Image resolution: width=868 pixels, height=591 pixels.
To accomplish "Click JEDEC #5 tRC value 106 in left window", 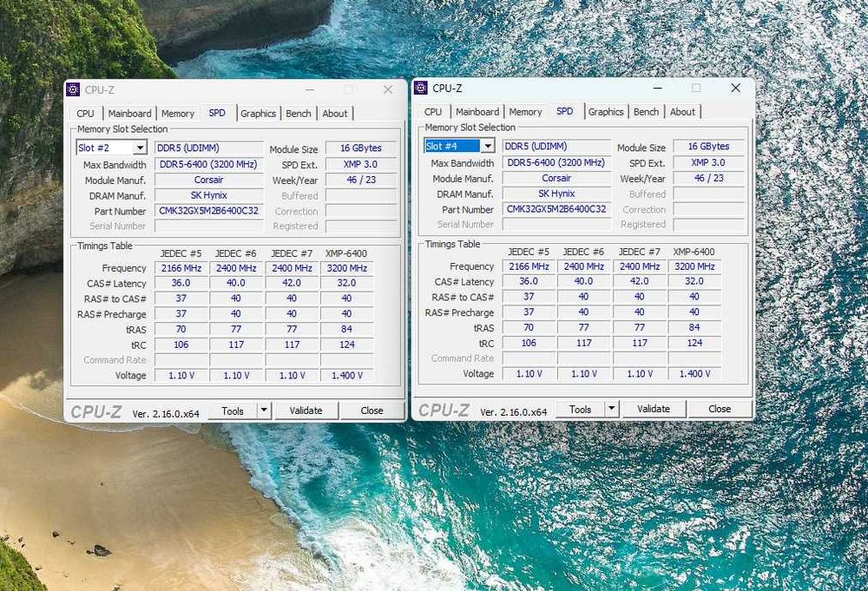I will (181, 345).
